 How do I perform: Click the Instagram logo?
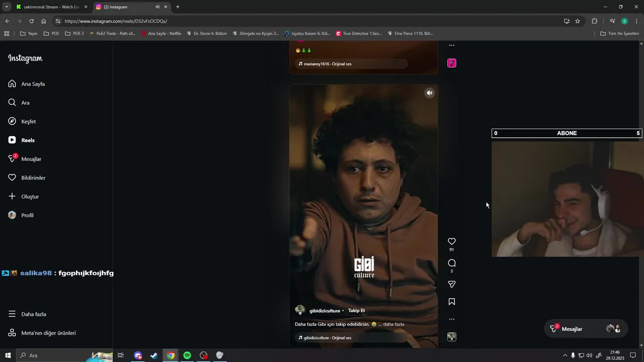tap(25, 58)
